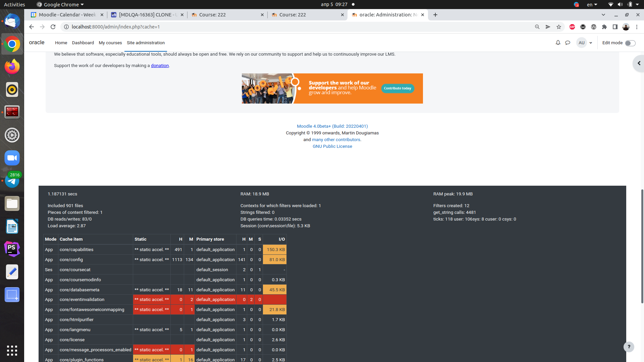Toggle Edit mode switch
Image resolution: width=644 pixels, height=362 pixels.
630,43
